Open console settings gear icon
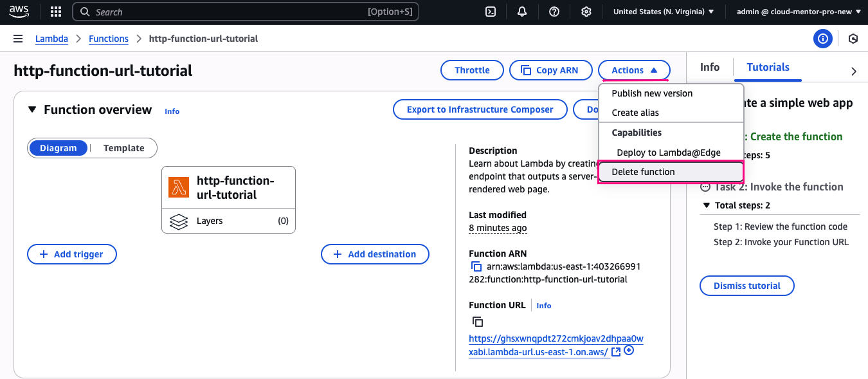Viewport: 868px width, 379px height. [586, 12]
